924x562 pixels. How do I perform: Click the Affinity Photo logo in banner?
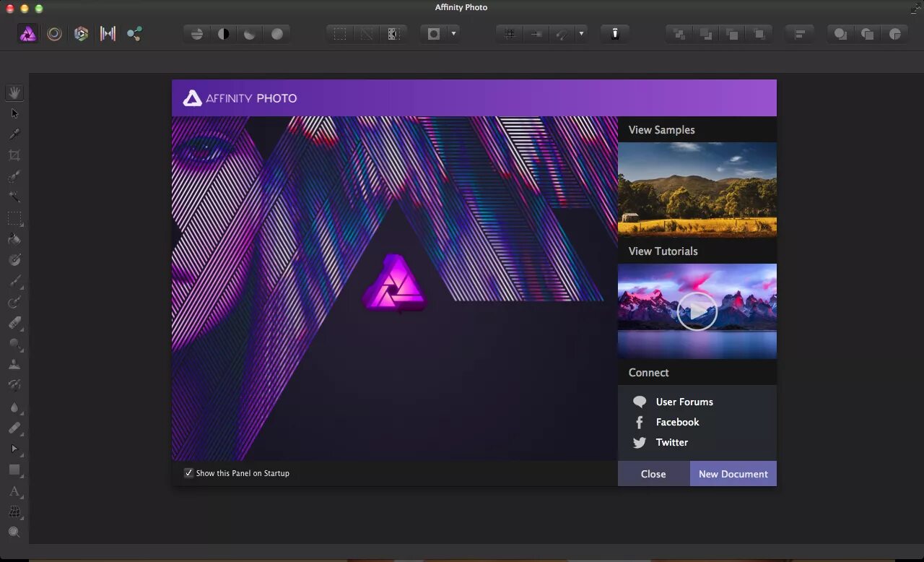240,98
